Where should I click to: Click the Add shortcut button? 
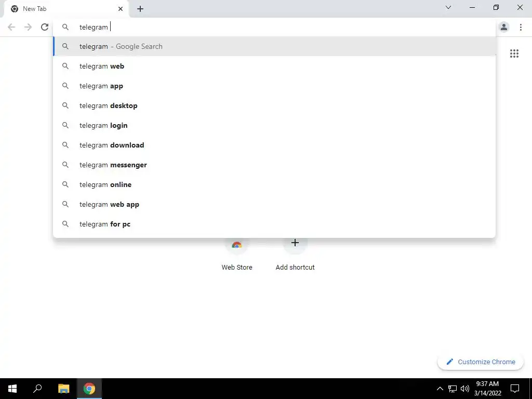pyautogui.click(x=295, y=255)
